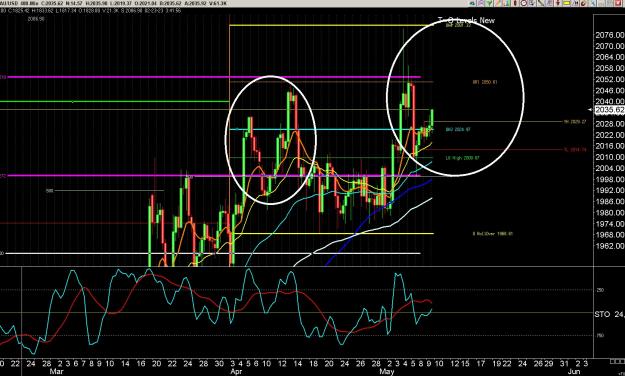
Task: Click the 'STO 24' stochastic indicator label
Action: point(609,314)
